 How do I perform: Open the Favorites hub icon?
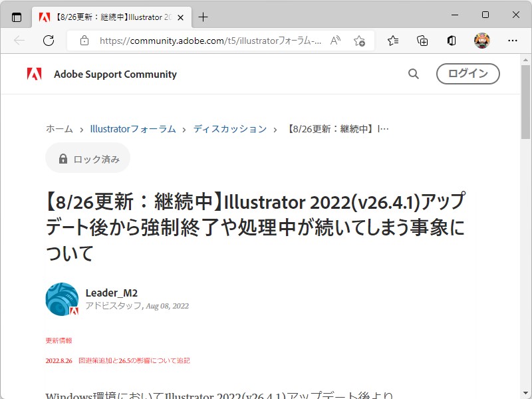[x=392, y=41]
